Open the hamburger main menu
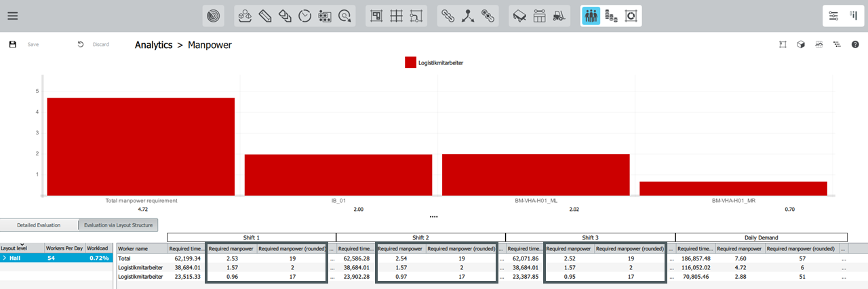868x289 pixels. click(13, 16)
